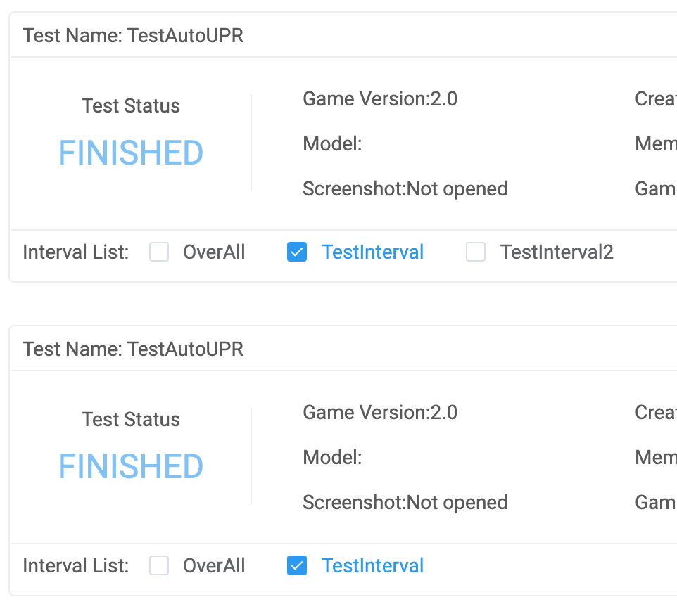This screenshot has height=616, width=677.
Task: Click Screenshot:Not opened in second test card
Action: coord(405,503)
